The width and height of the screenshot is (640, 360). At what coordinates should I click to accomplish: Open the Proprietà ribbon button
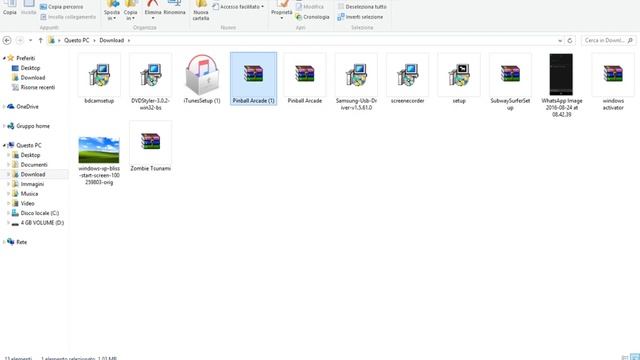282,10
